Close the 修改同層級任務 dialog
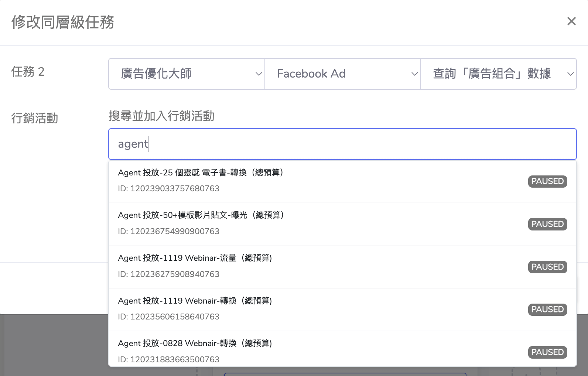This screenshot has height=376, width=588. pos(571,21)
